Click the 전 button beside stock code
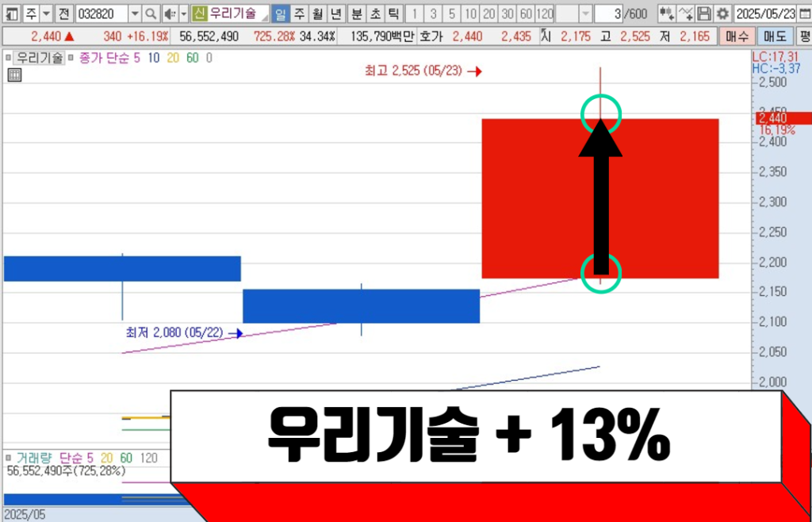This screenshot has height=522, width=812. 63,13
